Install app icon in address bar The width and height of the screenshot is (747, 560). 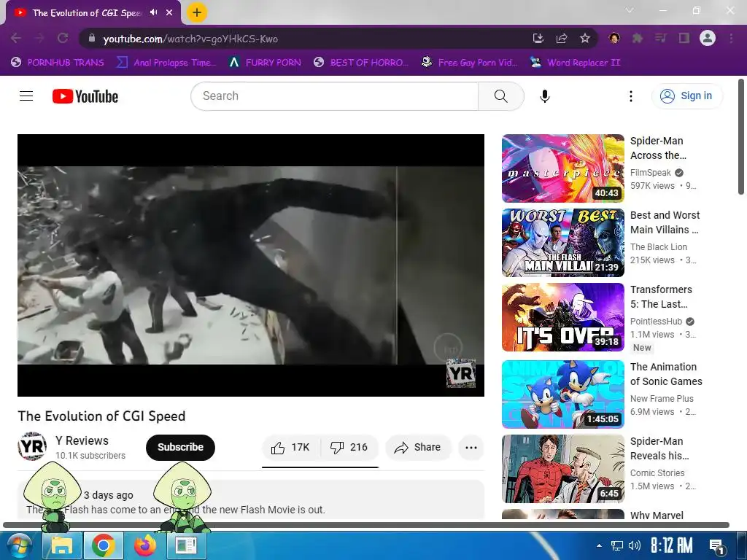[538, 38]
